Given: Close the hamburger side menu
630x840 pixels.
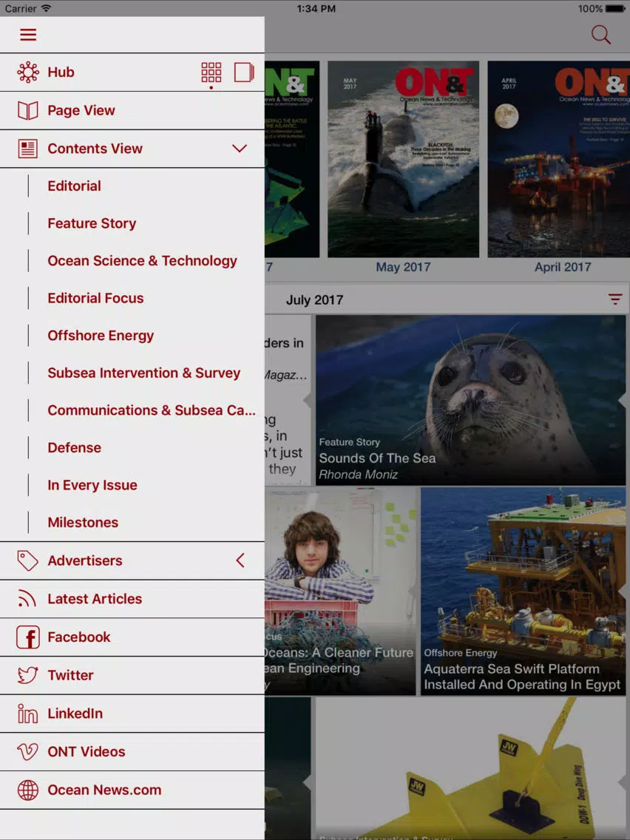Looking at the screenshot, I should [x=28, y=35].
